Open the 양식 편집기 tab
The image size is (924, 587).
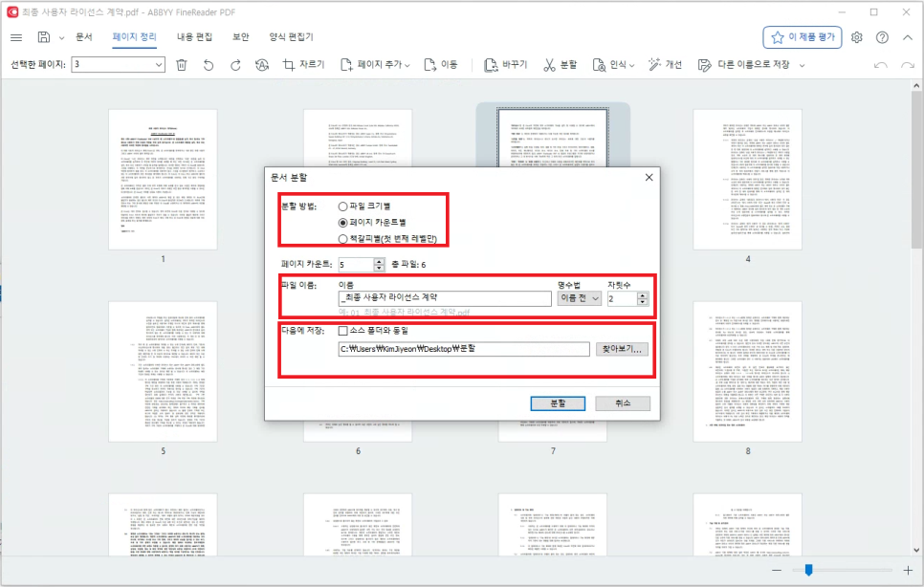pos(291,37)
